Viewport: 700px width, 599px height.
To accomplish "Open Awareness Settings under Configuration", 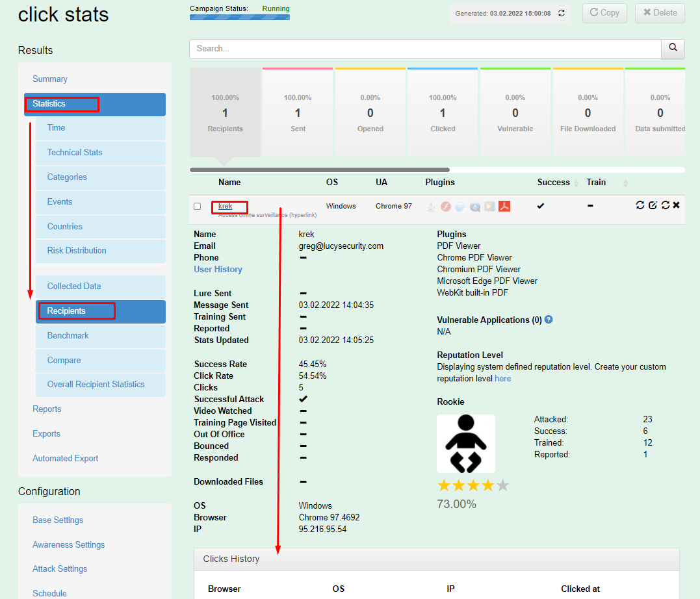I will (x=68, y=544).
